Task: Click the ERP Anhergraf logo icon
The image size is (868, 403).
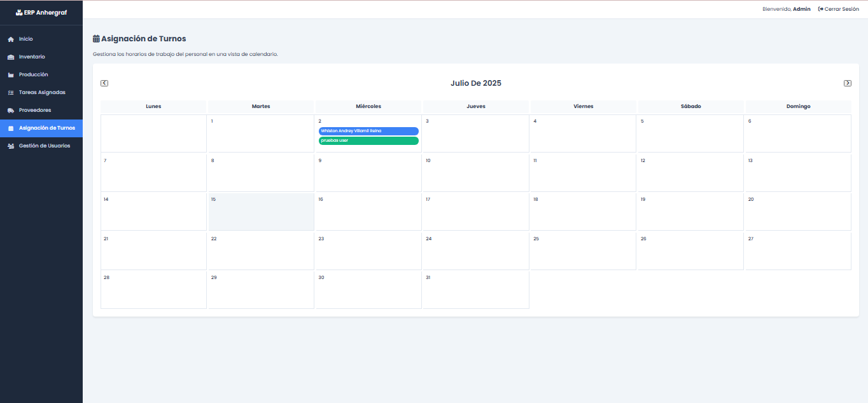Action: tap(19, 12)
